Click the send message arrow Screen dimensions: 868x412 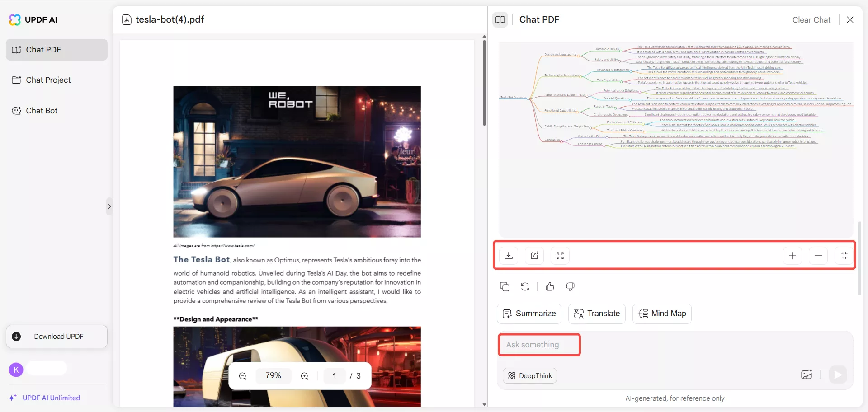coord(838,375)
